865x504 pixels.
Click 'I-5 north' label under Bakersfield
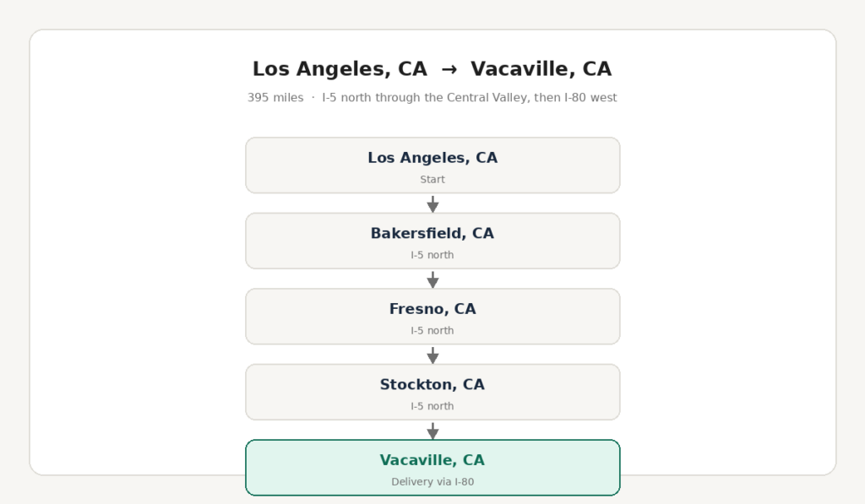tap(432, 255)
